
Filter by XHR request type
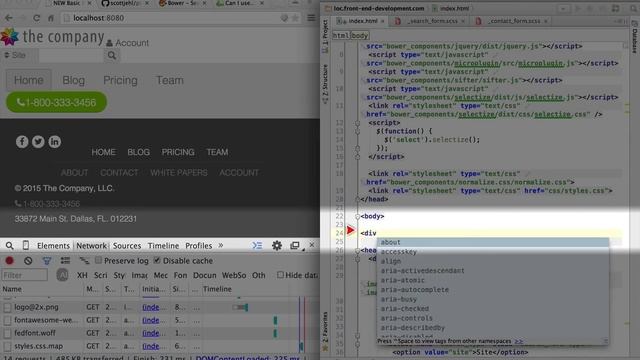[82, 275]
